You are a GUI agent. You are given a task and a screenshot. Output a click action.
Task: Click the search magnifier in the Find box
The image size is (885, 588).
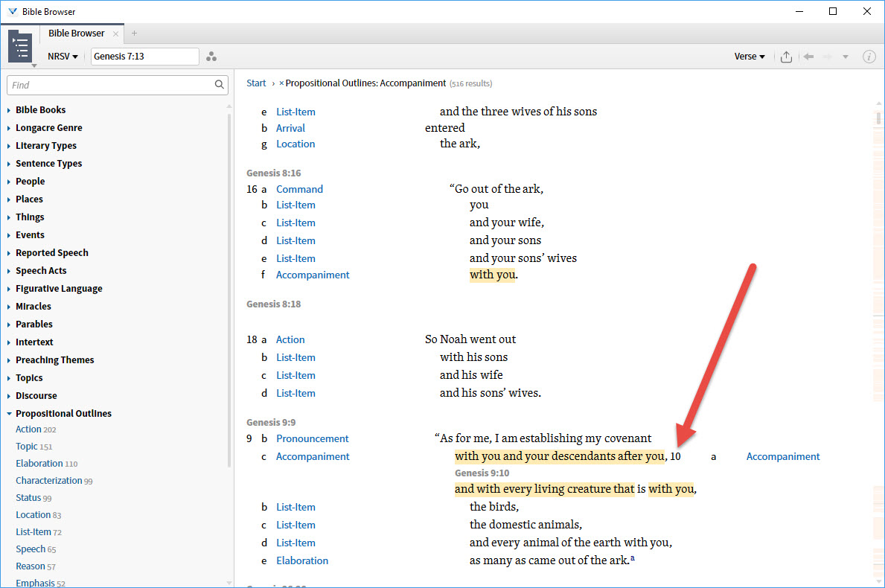(219, 85)
